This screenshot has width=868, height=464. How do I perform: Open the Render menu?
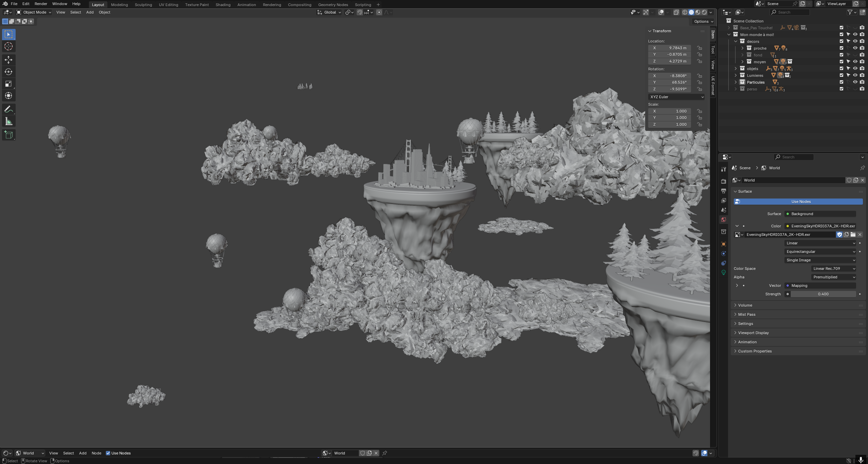click(41, 4)
